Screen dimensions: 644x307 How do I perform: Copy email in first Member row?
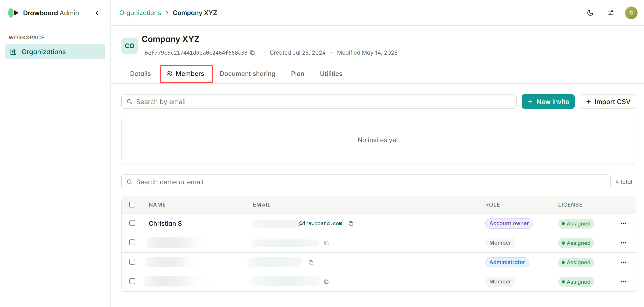pyautogui.click(x=326, y=243)
